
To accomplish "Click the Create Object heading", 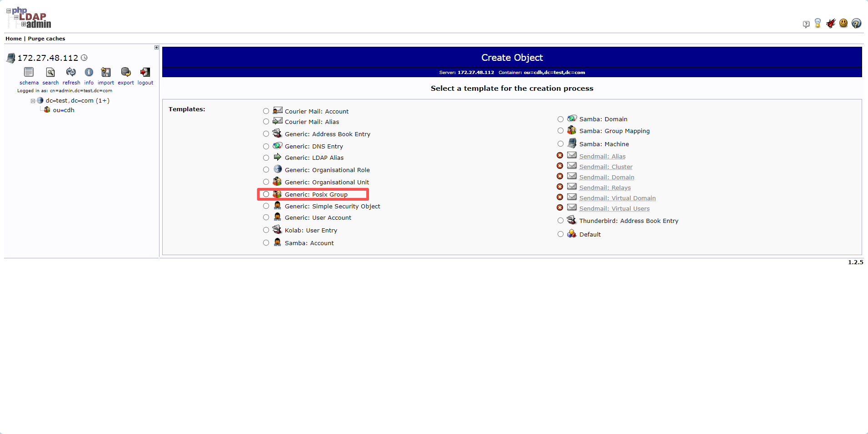I will 512,58.
